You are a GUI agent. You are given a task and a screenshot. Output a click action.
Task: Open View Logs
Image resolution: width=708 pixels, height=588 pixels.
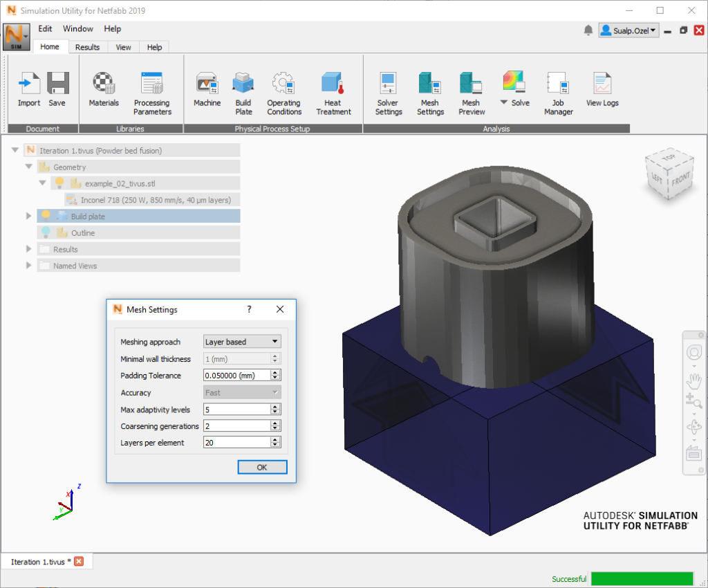602,89
